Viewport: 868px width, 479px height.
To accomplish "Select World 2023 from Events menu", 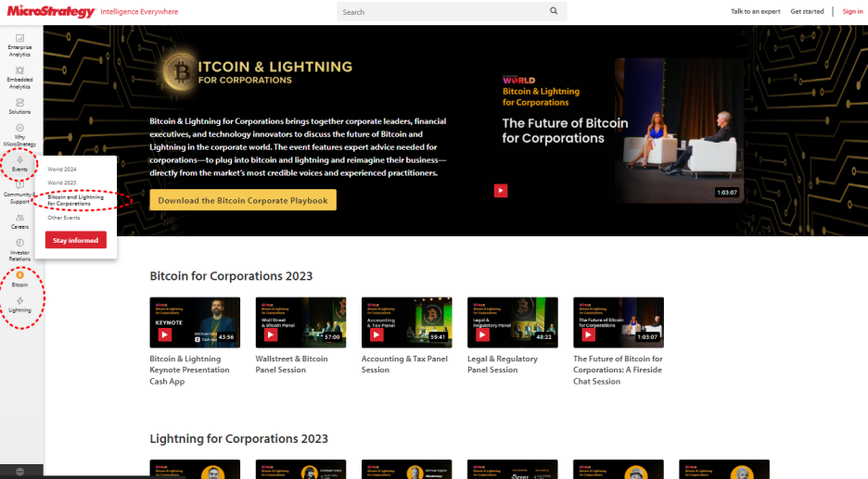I will (62, 183).
